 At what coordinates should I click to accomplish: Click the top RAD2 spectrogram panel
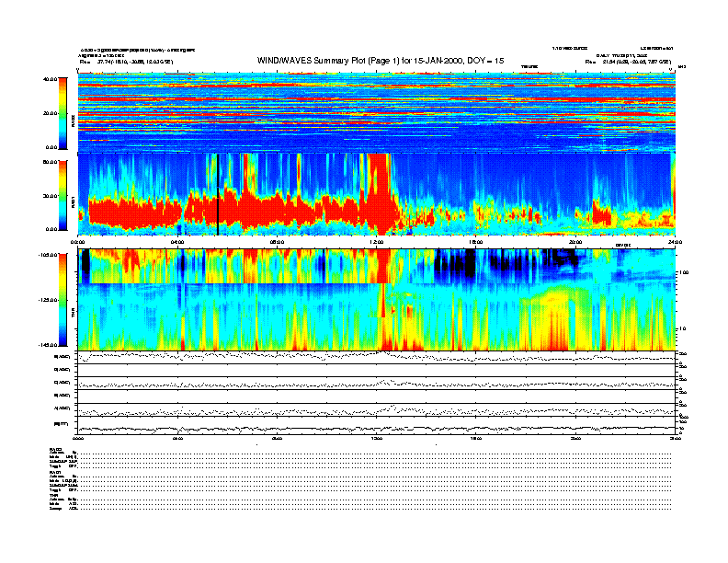click(376, 112)
